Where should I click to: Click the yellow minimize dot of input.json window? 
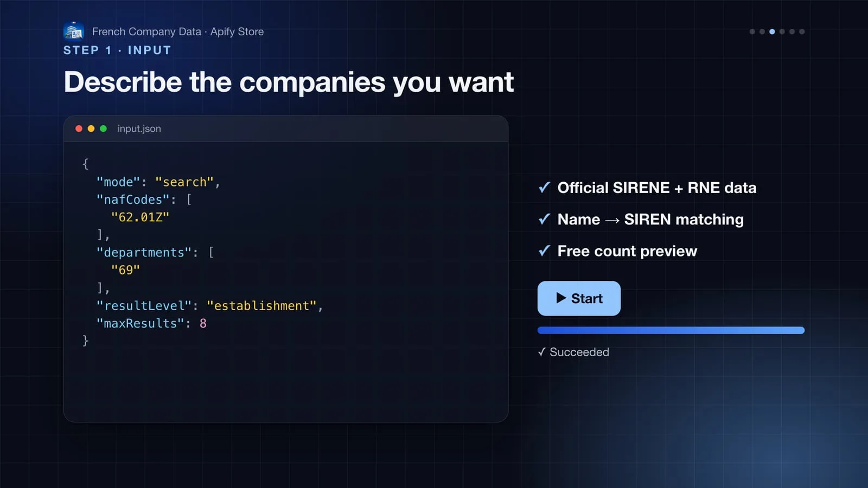tap(91, 129)
